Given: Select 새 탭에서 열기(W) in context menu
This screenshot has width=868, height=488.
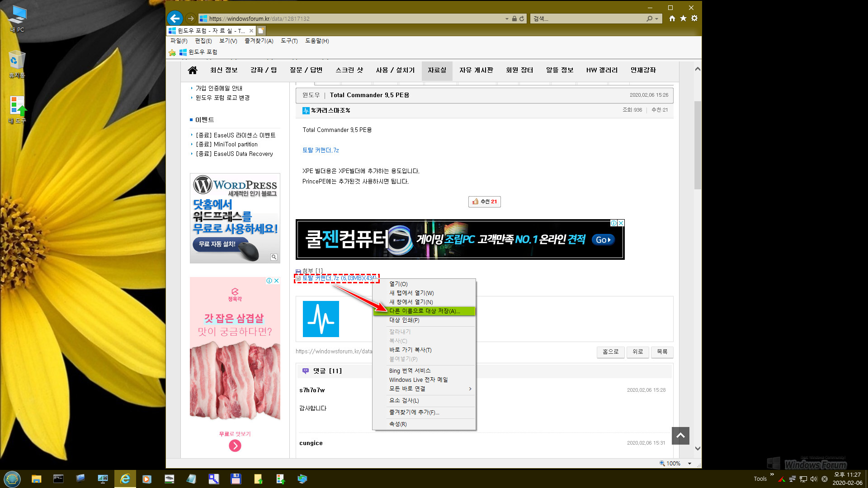Looking at the screenshot, I should tap(424, 293).
